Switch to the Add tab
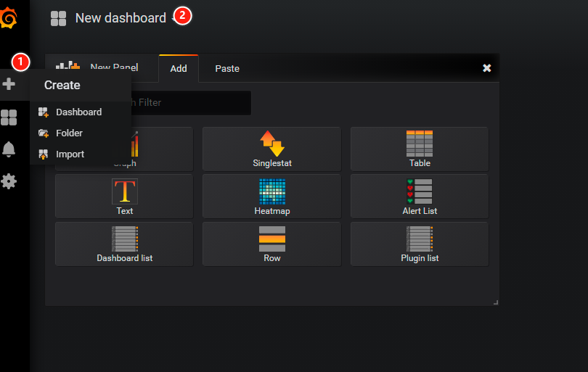The width and height of the screenshot is (588, 372). 179,69
